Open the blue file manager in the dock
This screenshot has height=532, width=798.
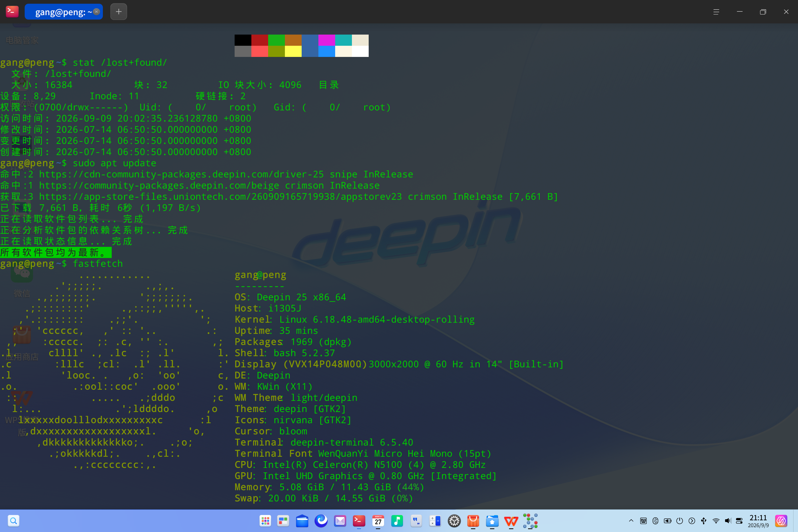[x=302, y=521]
